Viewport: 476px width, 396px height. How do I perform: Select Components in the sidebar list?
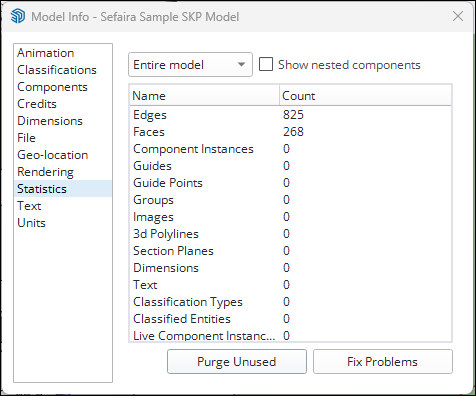click(x=63, y=87)
